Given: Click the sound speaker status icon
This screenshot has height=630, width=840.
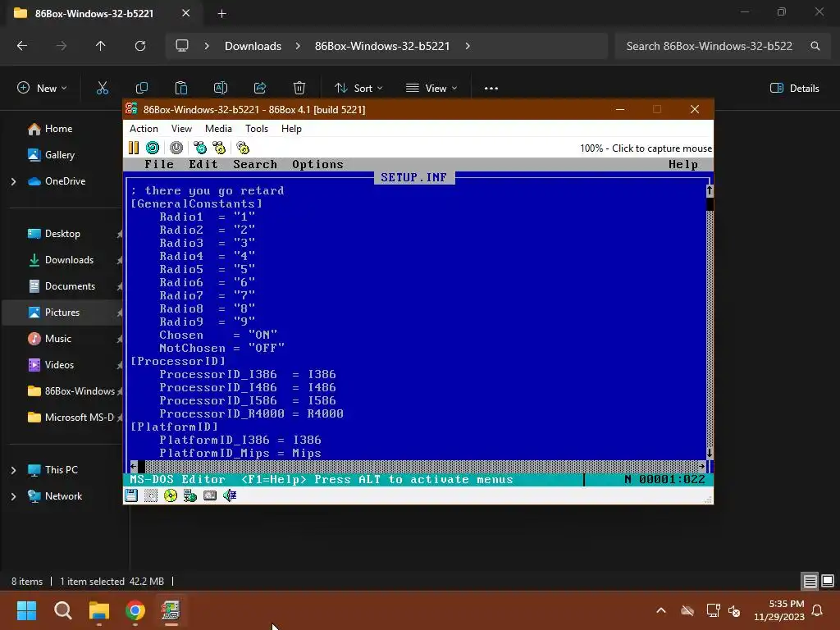Looking at the screenshot, I should (x=230, y=495).
